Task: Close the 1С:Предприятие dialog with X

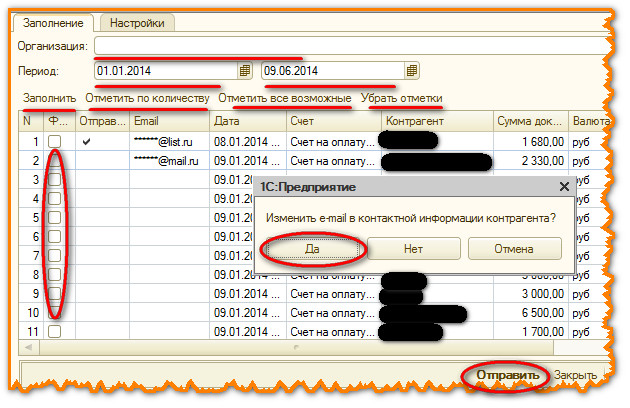Action: pyautogui.click(x=564, y=187)
